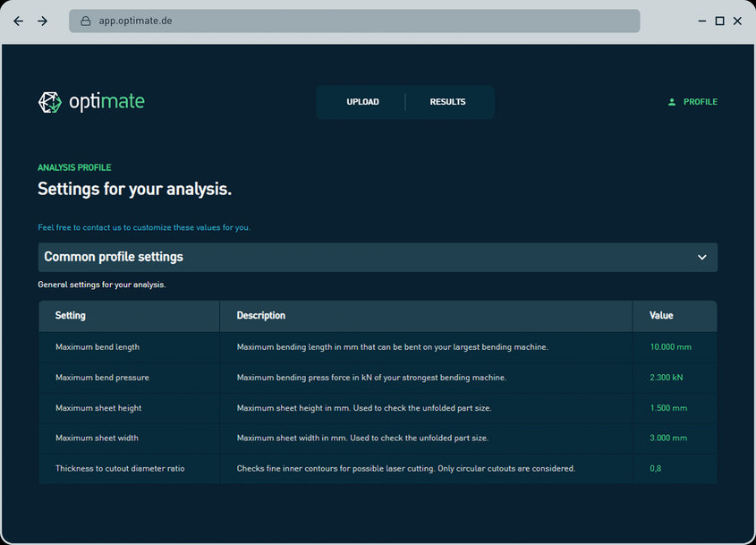Click the 10.000 mm value
Image resolution: width=756 pixels, height=545 pixels.
point(671,347)
